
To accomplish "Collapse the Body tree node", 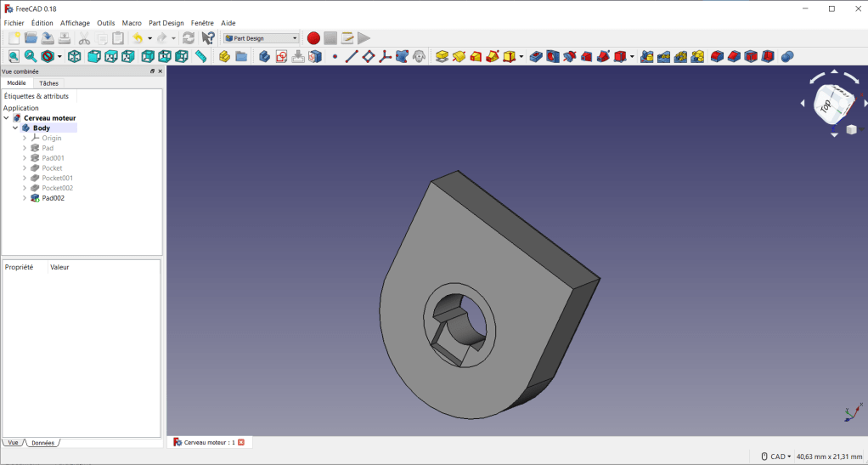I will (x=15, y=128).
